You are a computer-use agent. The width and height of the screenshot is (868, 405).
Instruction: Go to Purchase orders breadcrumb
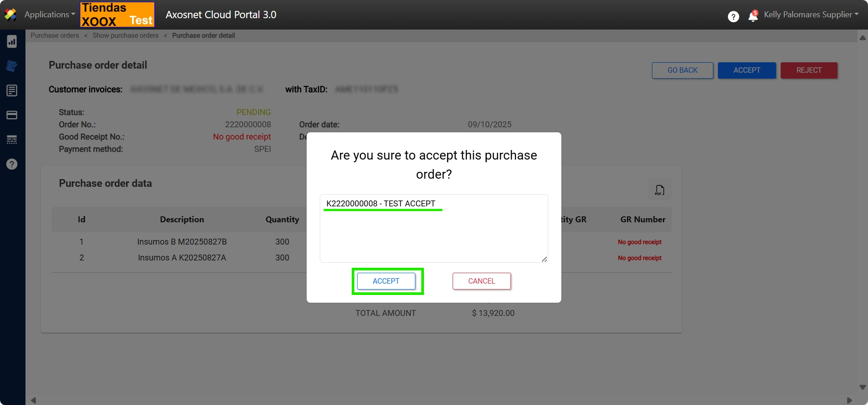(55, 35)
